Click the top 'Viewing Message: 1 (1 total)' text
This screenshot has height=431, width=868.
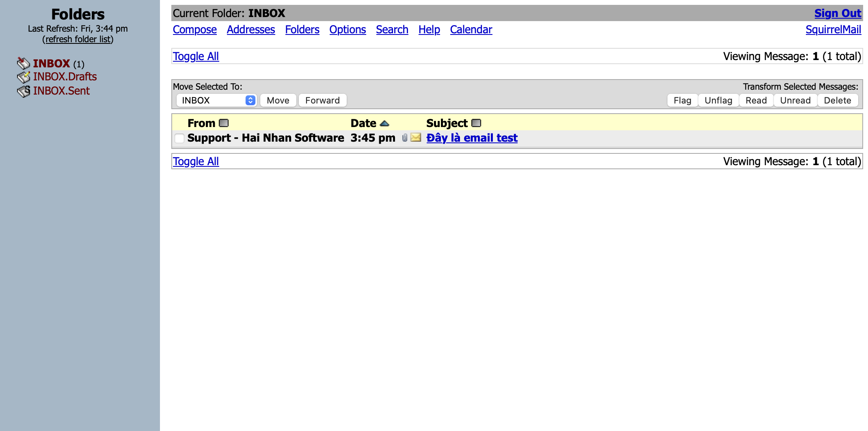792,56
